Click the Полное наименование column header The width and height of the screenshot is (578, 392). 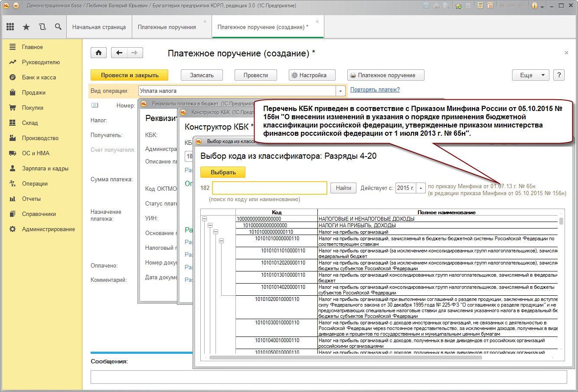pyautogui.click(x=446, y=212)
